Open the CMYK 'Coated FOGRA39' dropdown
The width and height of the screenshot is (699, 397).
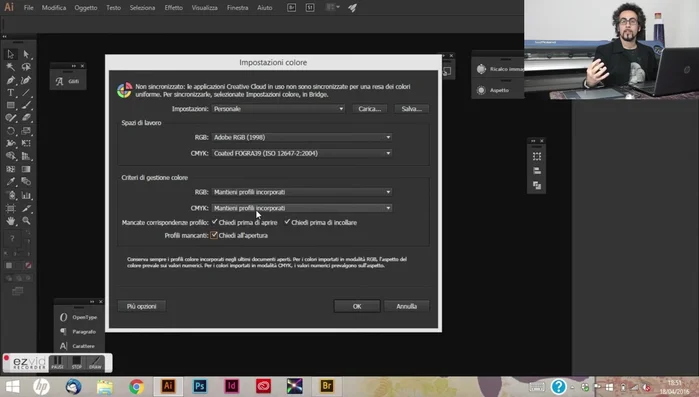tap(302, 153)
